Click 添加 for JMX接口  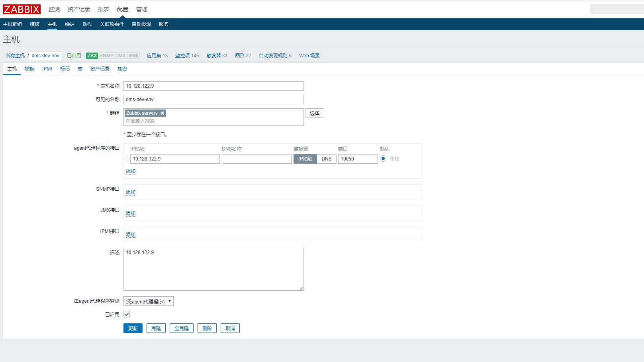(131, 213)
